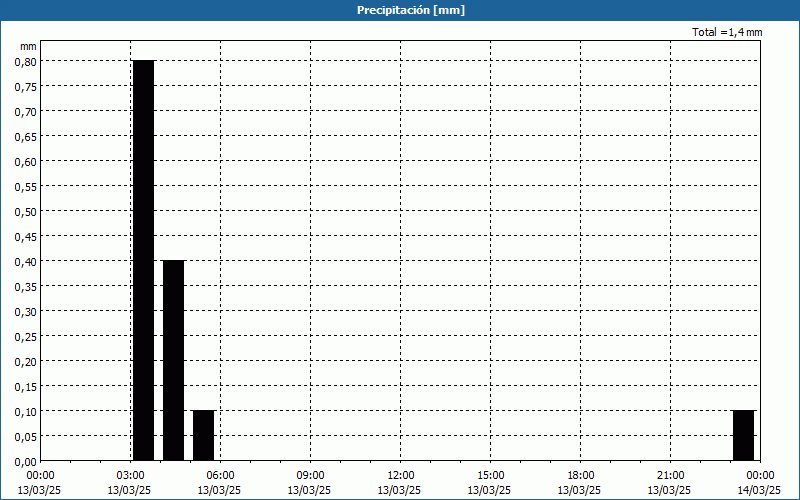Screen dimensions: 800x500
Task: Click the 0,00 y-axis label
Action: 26,462
